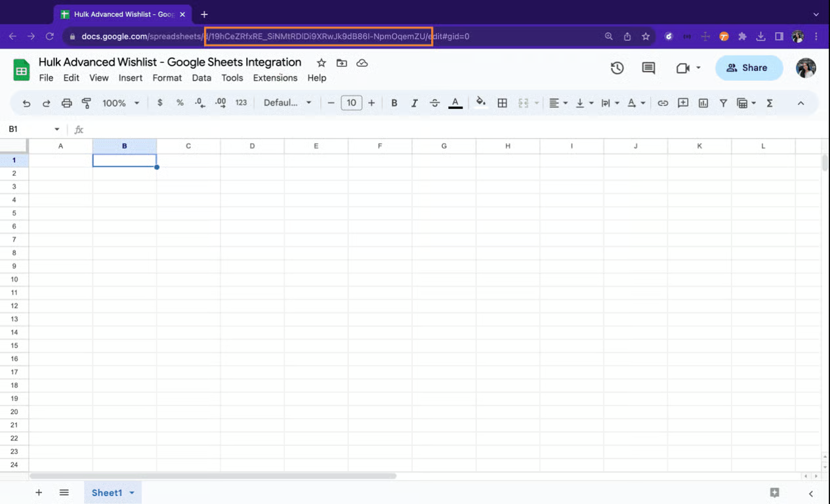Reload the browser page
Image resolution: width=830 pixels, height=504 pixels.
pos(49,37)
